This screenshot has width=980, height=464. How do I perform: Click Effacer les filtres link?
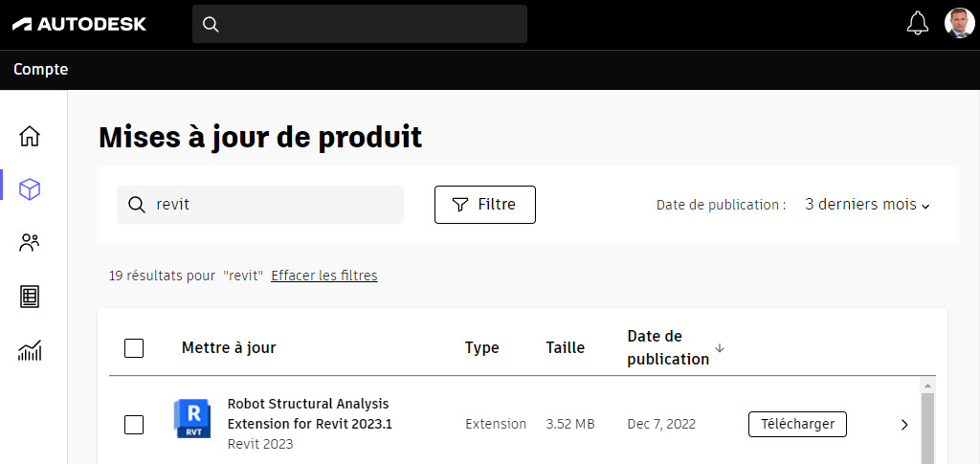point(324,276)
